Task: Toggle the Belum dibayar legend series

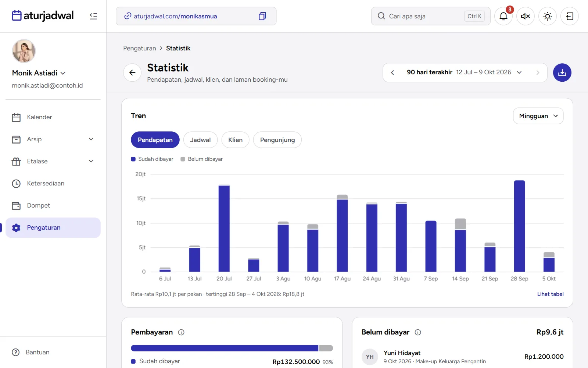Action: 201,159
